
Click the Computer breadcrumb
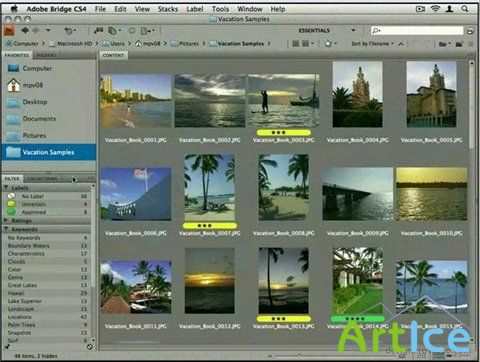tap(22, 44)
